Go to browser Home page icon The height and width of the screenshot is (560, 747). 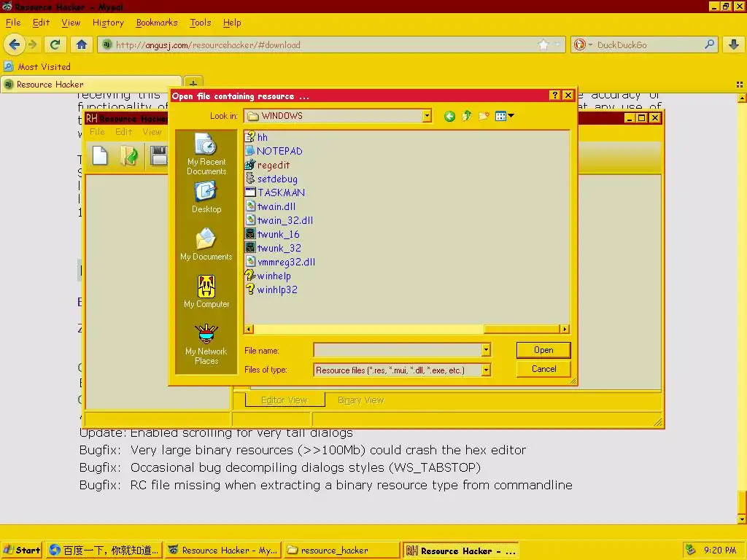pos(82,44)
